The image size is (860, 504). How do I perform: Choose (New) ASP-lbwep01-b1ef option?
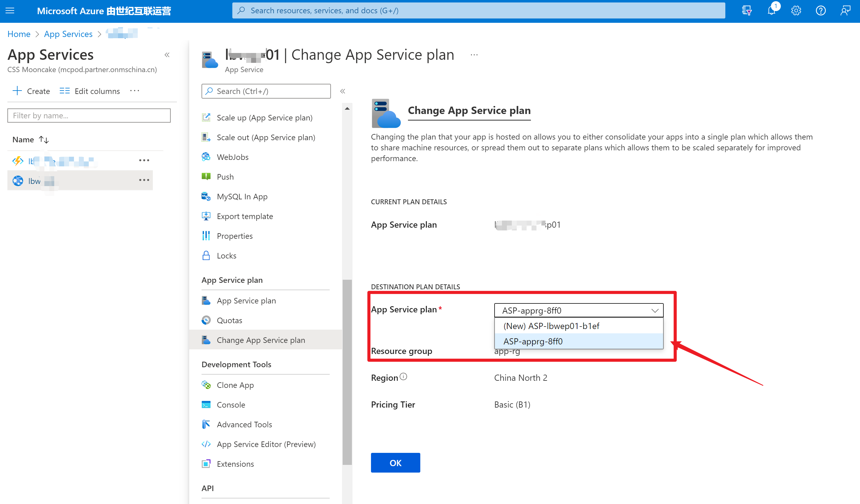[x=551, y=326]
